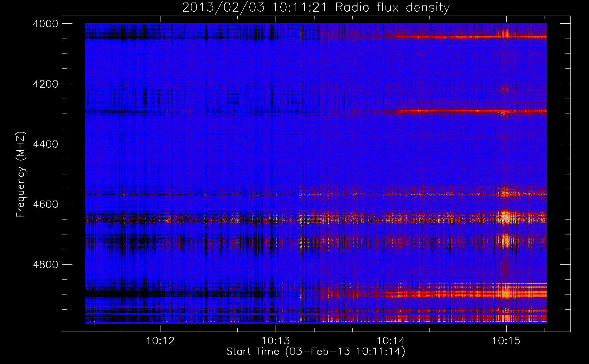The width and height of the screenshot is (589, 364).
Task: Click the 10:15 time tick label
Action: [506, 341]
